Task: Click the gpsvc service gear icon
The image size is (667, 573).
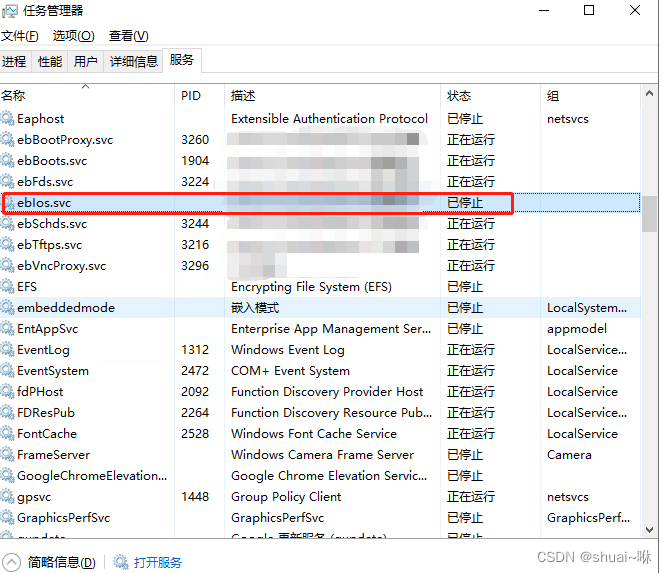Action: [x=8, y=497]
